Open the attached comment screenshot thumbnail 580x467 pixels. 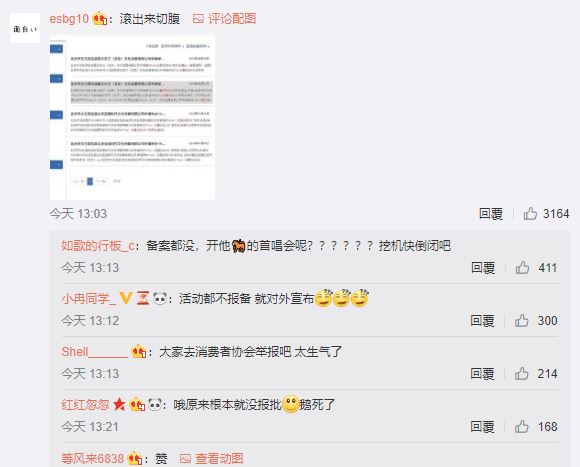[x=132, y=118]
